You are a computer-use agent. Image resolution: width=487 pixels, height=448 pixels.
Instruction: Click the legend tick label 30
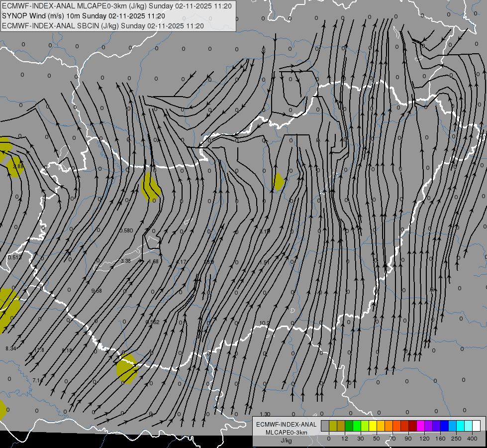pyautogui.click(x=360, y=439)
